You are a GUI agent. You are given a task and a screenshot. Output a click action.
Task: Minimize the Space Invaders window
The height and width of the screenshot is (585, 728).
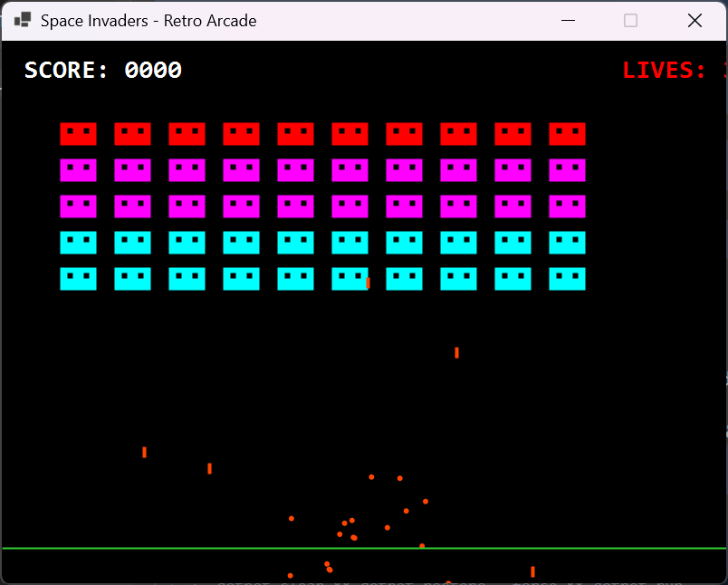pyautogui.click(x=568, y=21)
